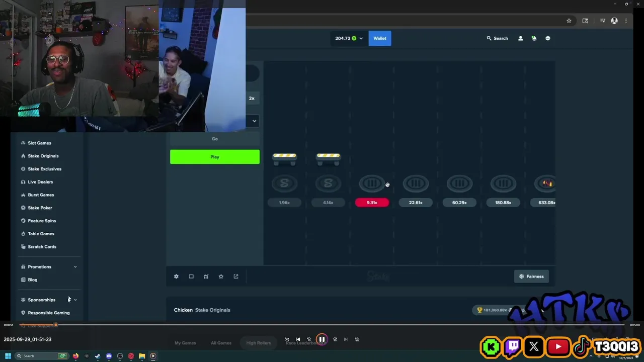Expand the balance currency dropdown

(361, 38)
